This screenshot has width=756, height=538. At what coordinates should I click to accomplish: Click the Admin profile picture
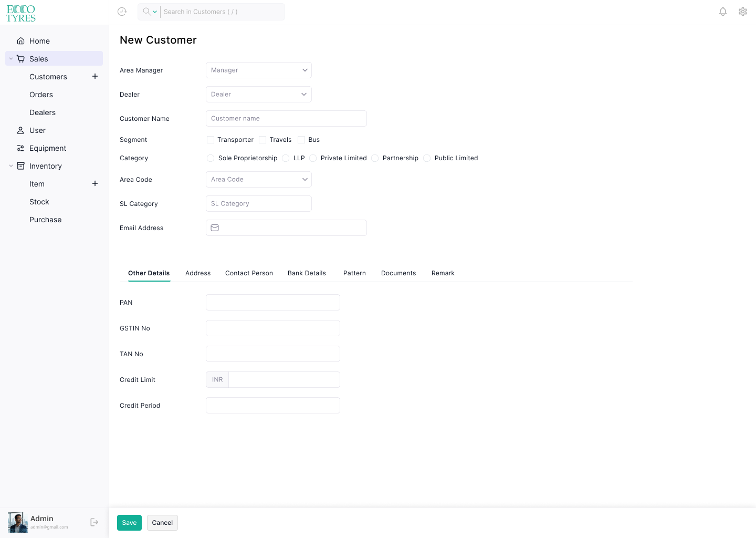coord(17,522)
